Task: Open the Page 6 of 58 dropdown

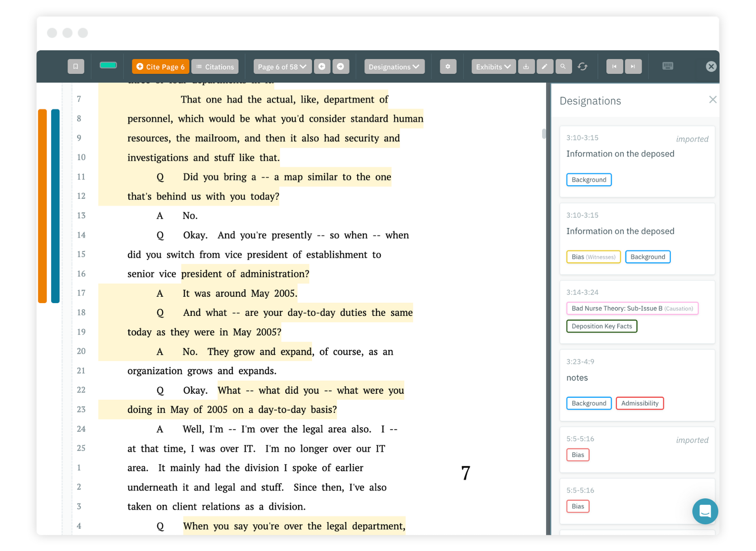Action: click(282, 66)
